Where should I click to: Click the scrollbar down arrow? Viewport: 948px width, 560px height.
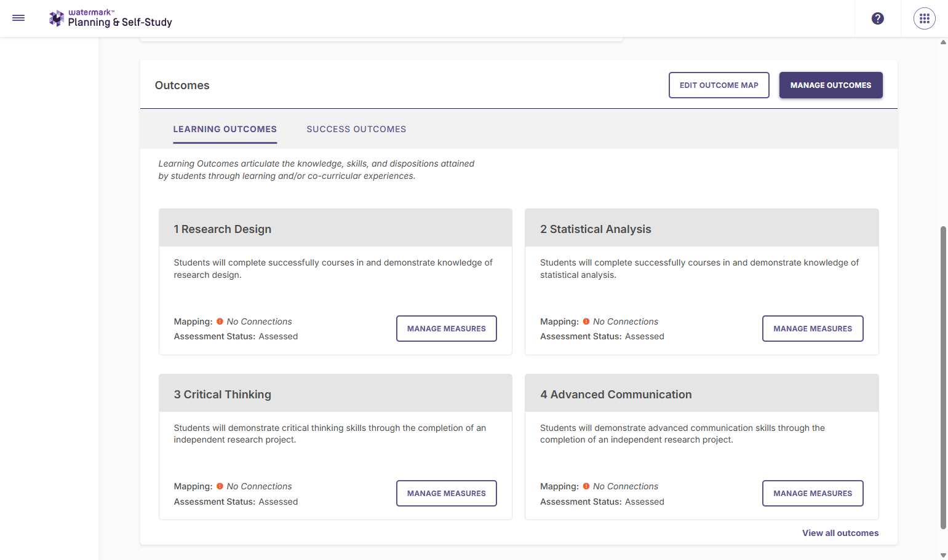click(x=943, y=555)
